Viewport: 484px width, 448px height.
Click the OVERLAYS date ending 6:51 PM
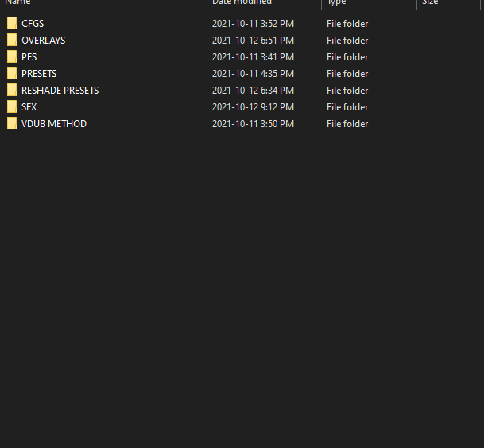[x=253, y=41]
